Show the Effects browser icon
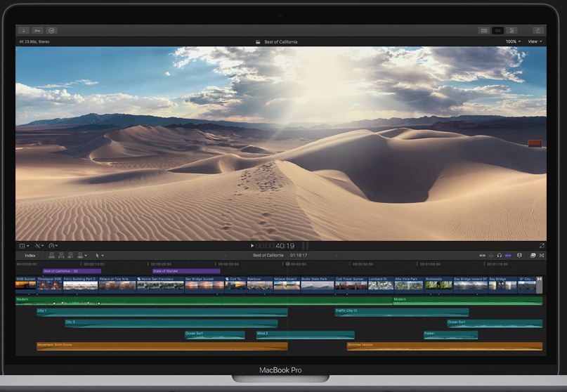Image resolution: width=567 pixels, height=392 pixels. point(533,255)
